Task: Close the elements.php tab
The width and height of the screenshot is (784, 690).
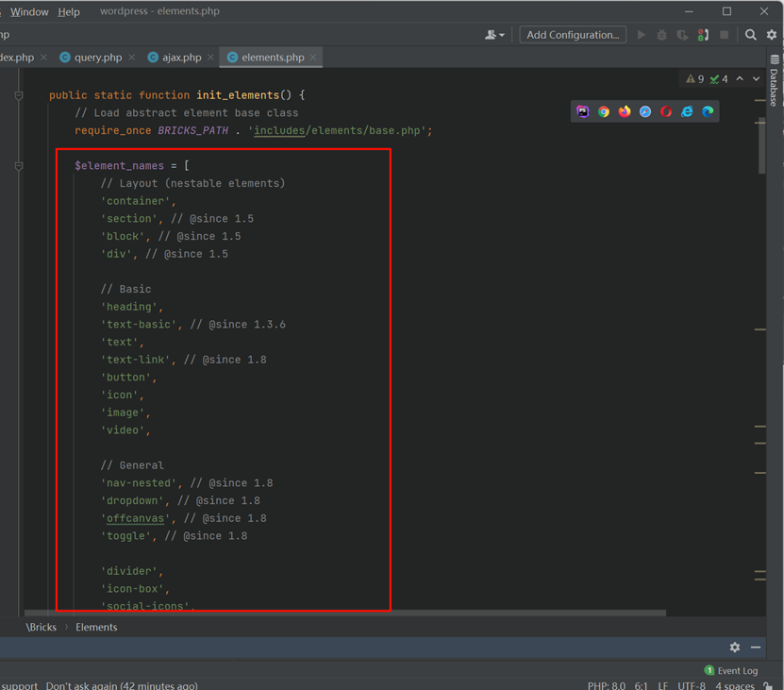Action: [313, 57]
